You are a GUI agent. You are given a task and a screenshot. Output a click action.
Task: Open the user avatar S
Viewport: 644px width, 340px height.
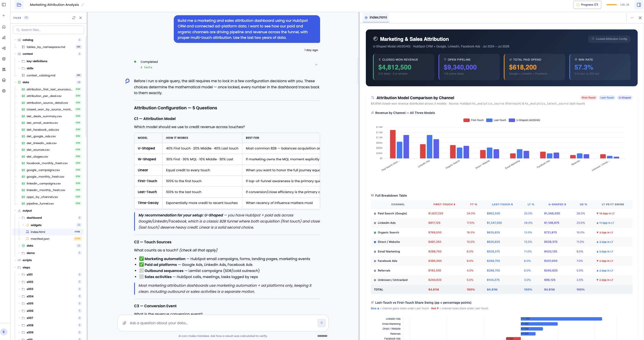[4, 332]
